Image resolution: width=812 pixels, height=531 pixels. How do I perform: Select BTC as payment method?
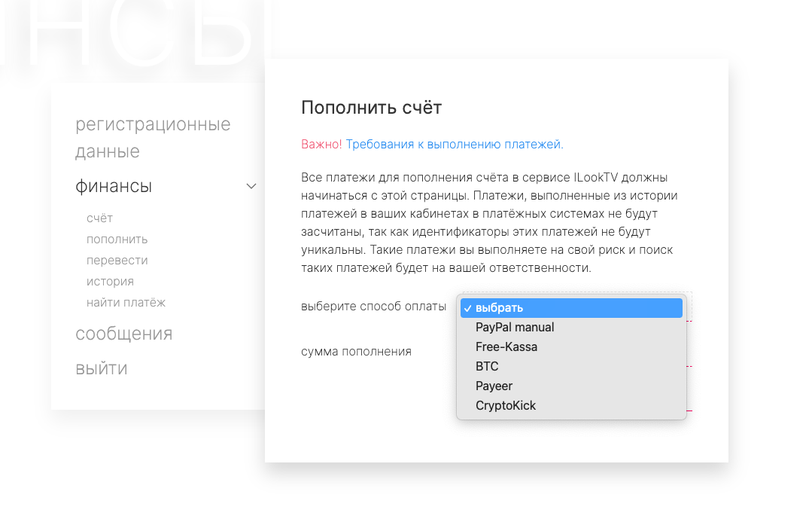pyautogui.click(x=487, y=367)
